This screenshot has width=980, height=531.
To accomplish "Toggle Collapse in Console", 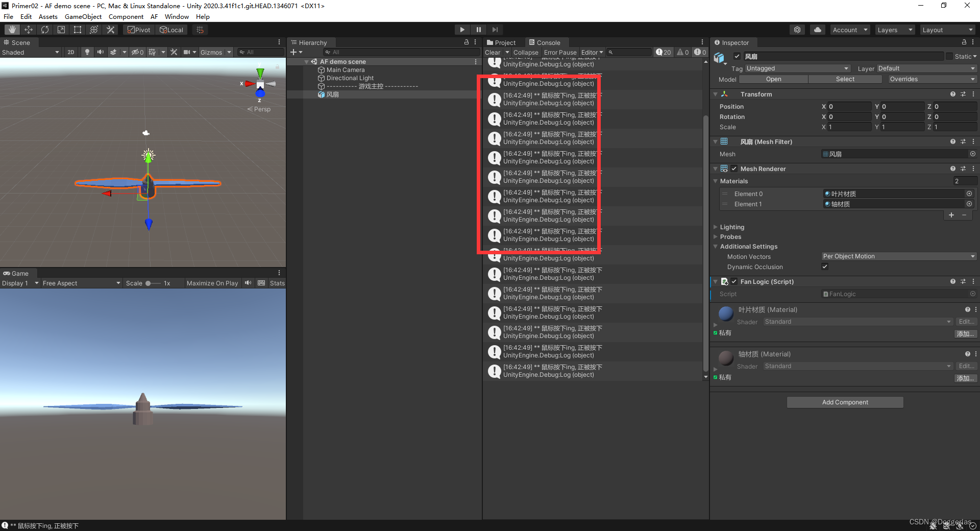I will tap(526, 52).
